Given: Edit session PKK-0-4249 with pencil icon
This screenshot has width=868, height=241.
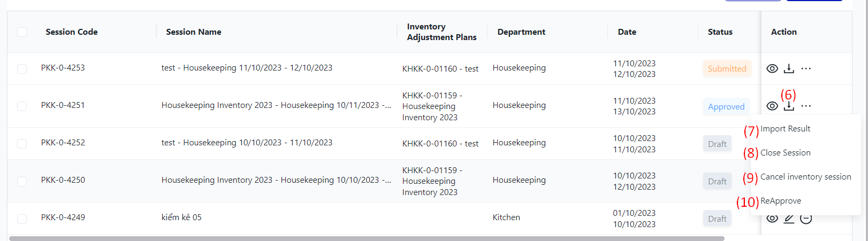Looking at the screenshot, I should pyautogui.click(x=789, y=219).
